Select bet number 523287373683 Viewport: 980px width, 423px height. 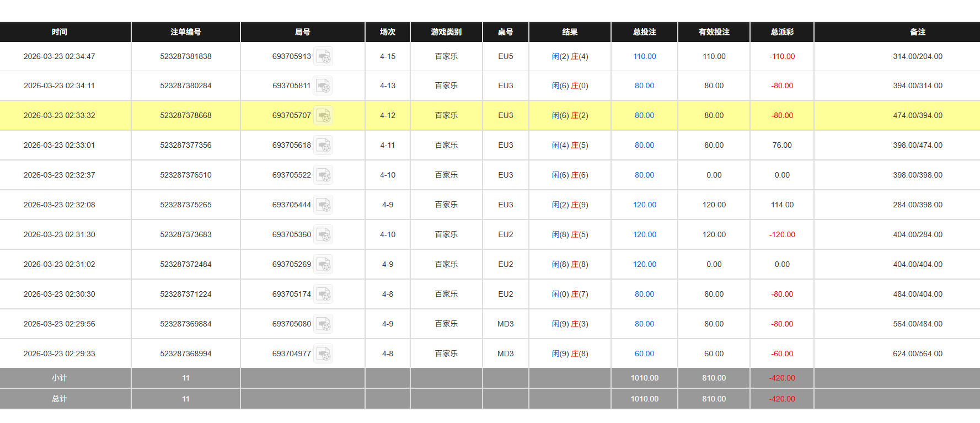[186, 234]
